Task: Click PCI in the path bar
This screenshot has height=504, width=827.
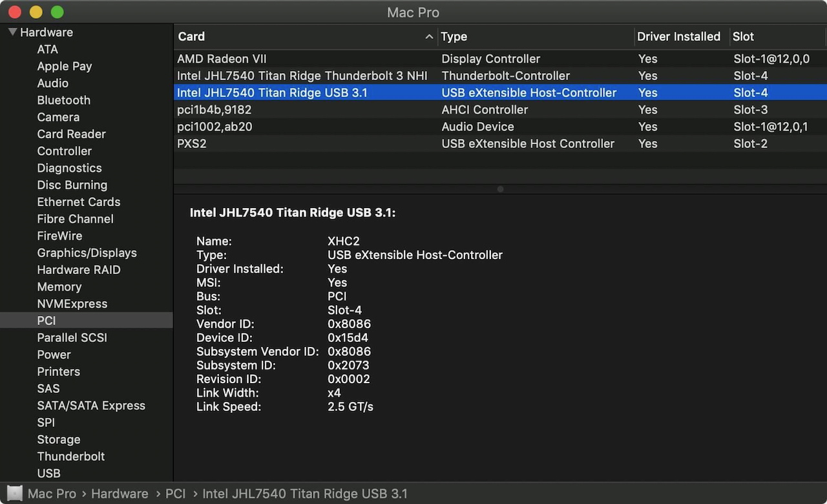Action: click(175, 494)
